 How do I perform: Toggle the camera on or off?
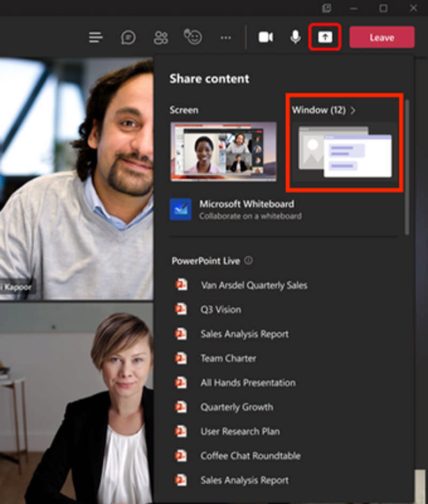[x=266, y=37]
